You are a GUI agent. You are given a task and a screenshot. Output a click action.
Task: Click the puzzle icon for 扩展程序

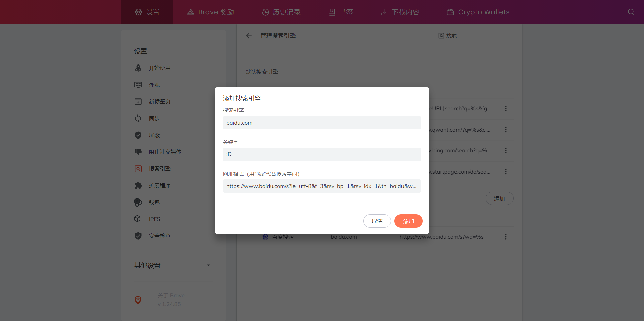tap(138, 185)
